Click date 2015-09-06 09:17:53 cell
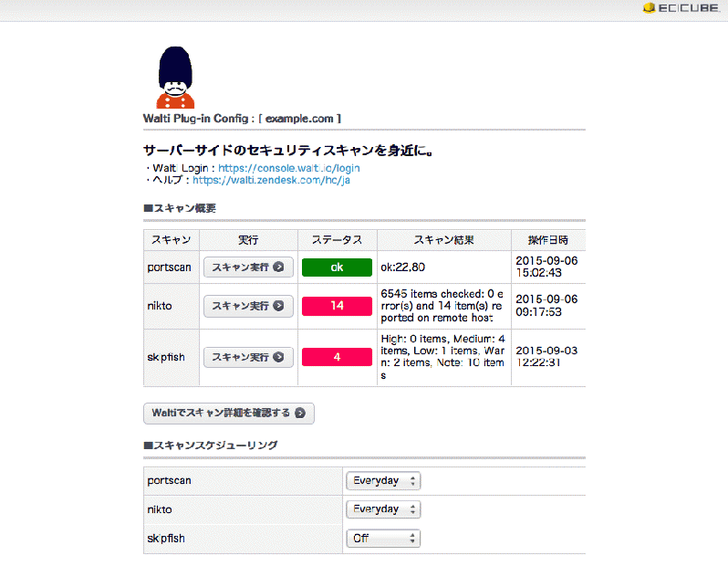This screenshot has width=728, height=566. tap(547, 305)
